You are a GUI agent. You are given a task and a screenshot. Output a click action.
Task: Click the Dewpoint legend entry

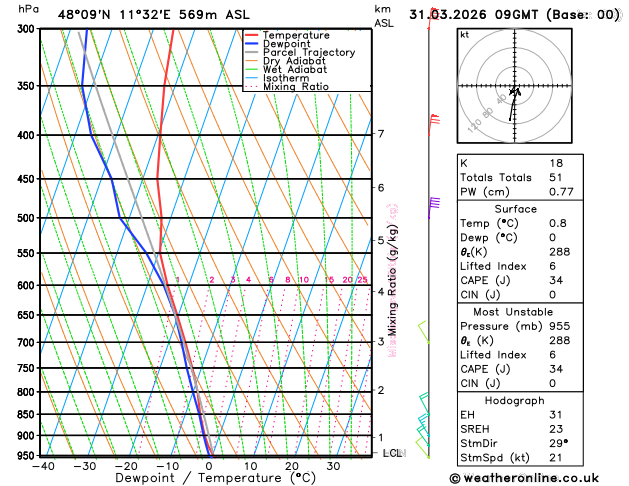pyautogui.click(x=286, y=44)
